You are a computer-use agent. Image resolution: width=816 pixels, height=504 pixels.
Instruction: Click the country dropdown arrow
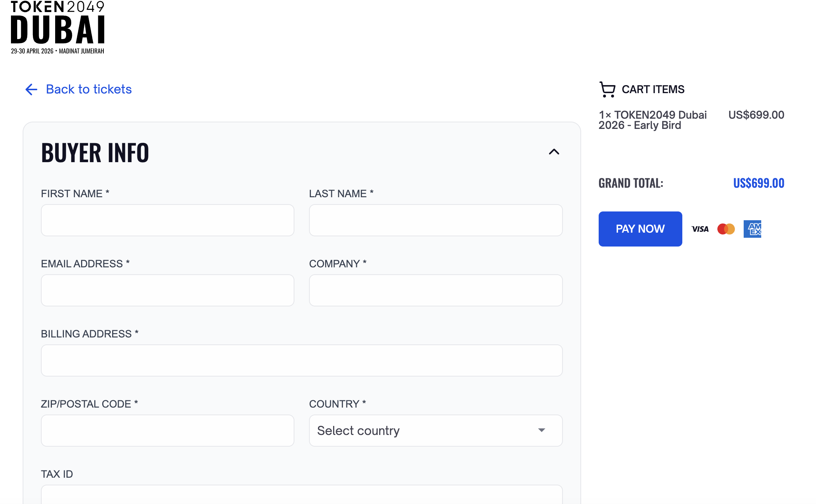(541, 430)
